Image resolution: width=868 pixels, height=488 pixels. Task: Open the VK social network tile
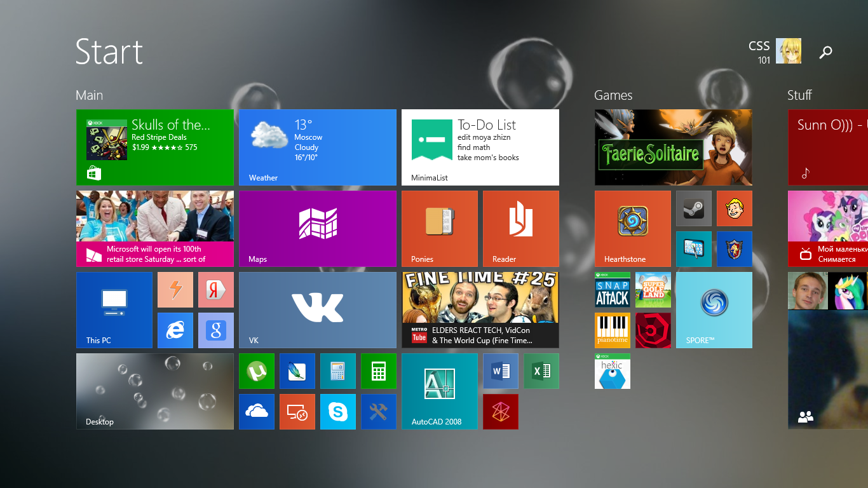pos(317,310)
